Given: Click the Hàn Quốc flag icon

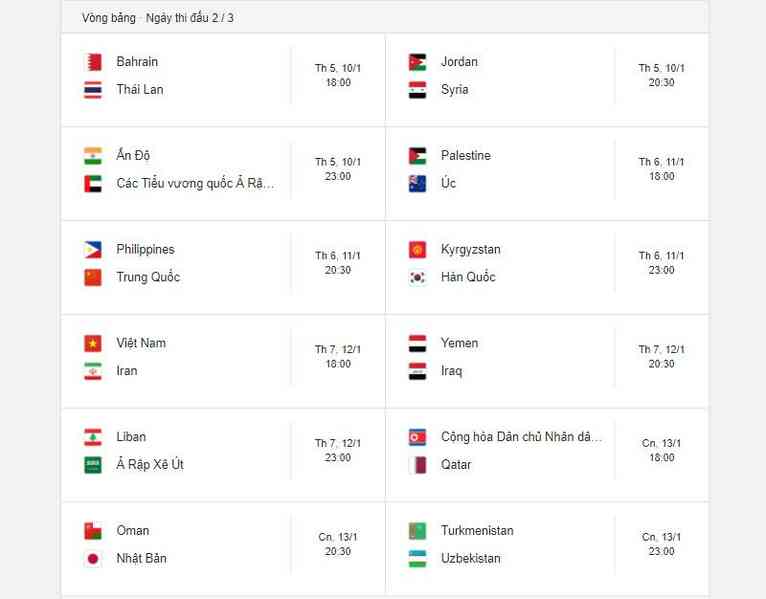Looking at the screenshot, I should tap(417, 278).
